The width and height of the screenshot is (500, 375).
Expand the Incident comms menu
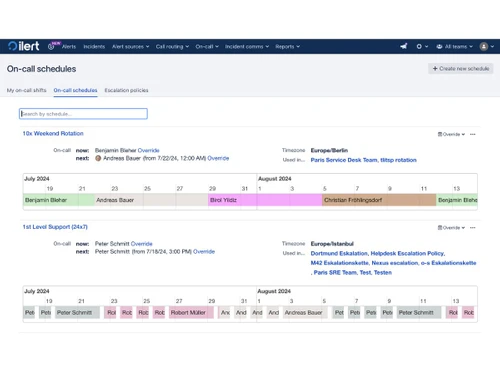[247, 47]
